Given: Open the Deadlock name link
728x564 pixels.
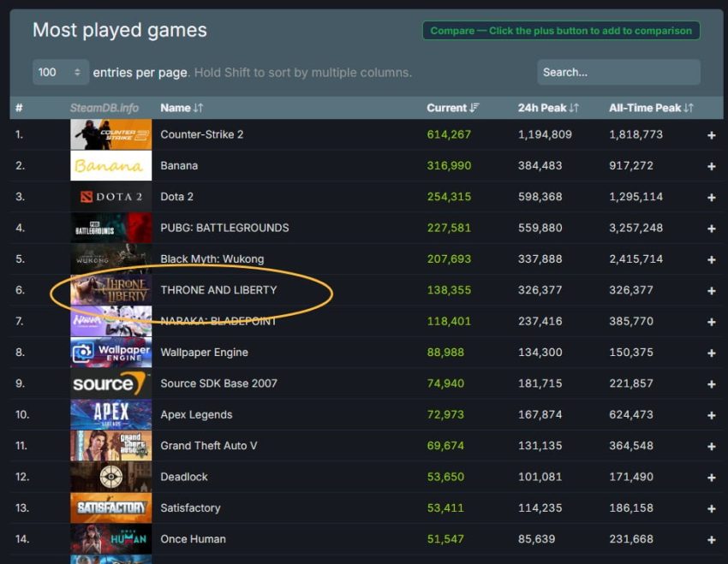Looking at the screenshot, I should tap(184, 477).
